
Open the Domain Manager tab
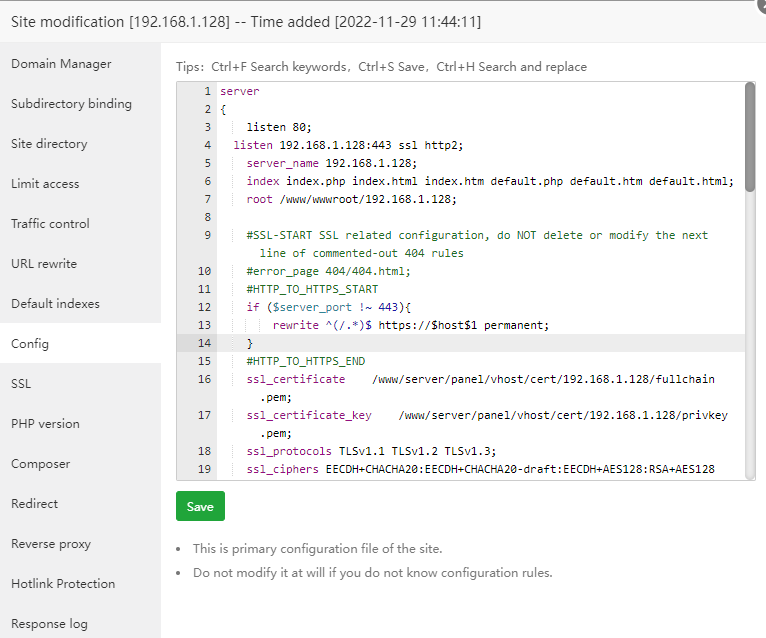(61, 64)
